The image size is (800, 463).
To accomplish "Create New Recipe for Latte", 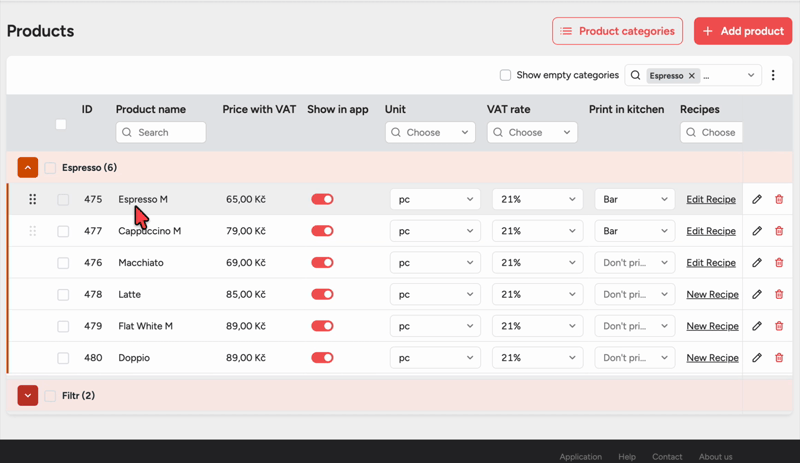I will (x=712, y=294).
